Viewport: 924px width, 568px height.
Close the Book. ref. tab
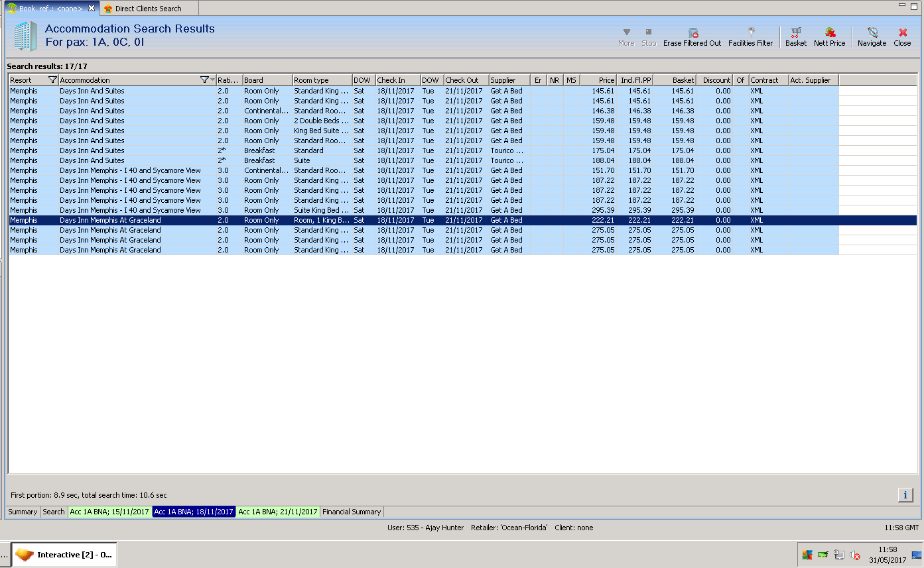click(x=92, y=8)
